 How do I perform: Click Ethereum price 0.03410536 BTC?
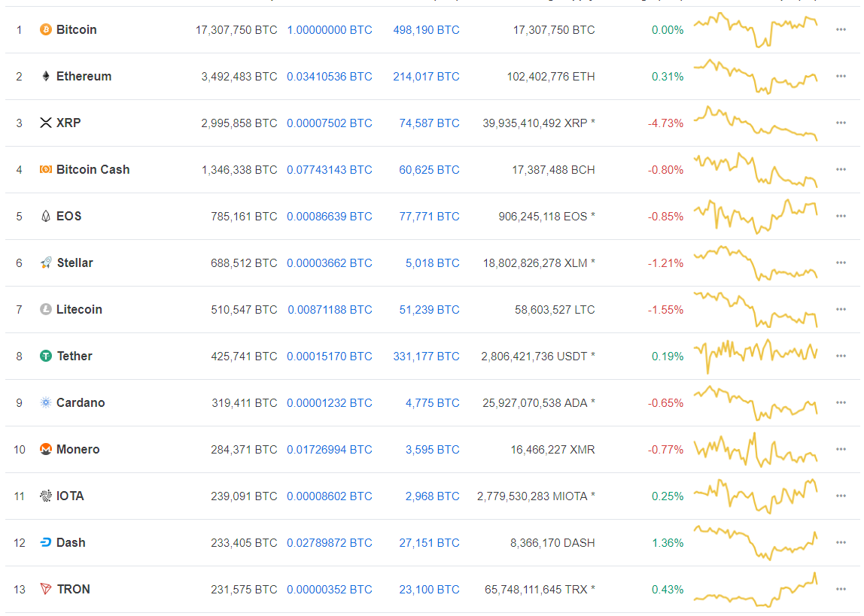pyautogui.click(x=329, y=77)
